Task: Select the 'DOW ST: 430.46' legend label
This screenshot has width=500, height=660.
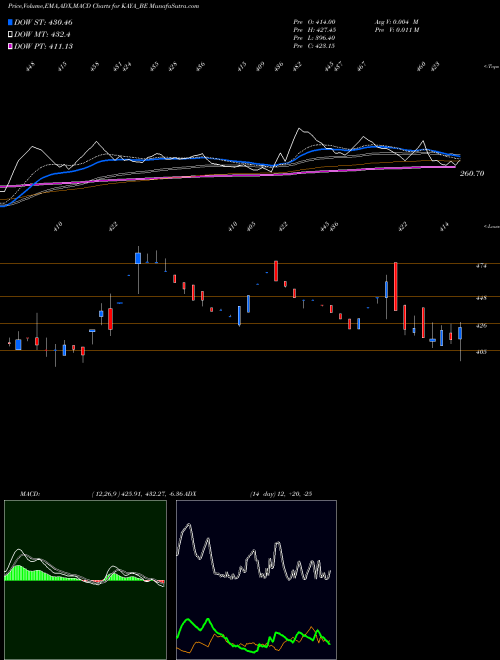Action: click(43, 22)
